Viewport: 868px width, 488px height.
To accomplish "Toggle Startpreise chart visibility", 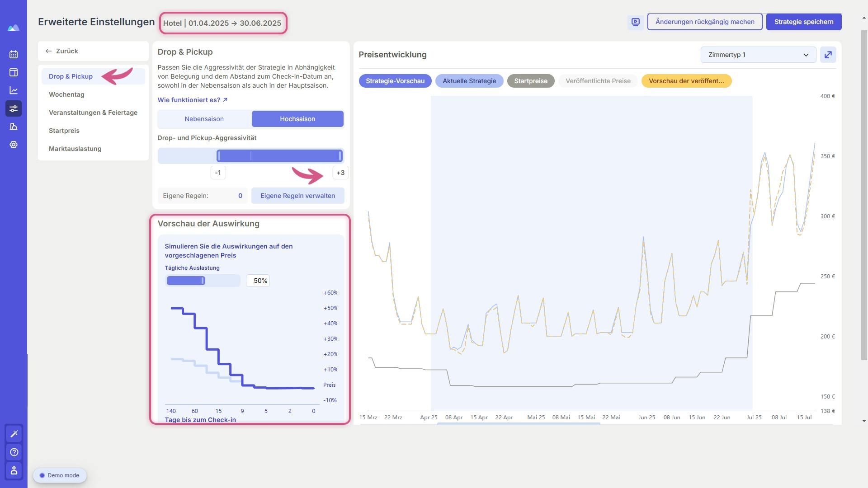I will point(531,80).
